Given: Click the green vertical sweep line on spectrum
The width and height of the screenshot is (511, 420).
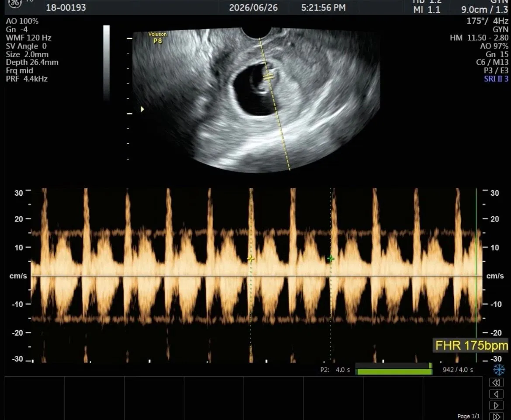Looking at the screenshot, I should pos(476,275).
